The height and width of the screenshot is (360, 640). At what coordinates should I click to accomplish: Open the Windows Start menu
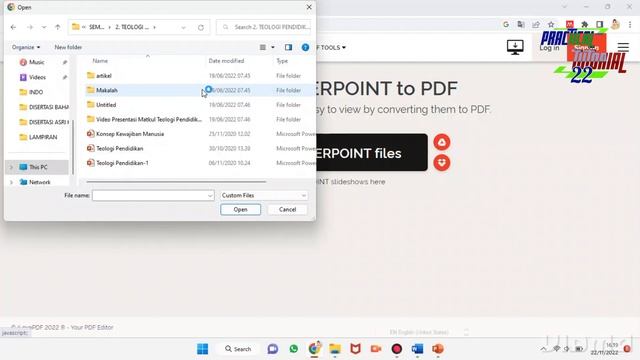click(202, 349)
